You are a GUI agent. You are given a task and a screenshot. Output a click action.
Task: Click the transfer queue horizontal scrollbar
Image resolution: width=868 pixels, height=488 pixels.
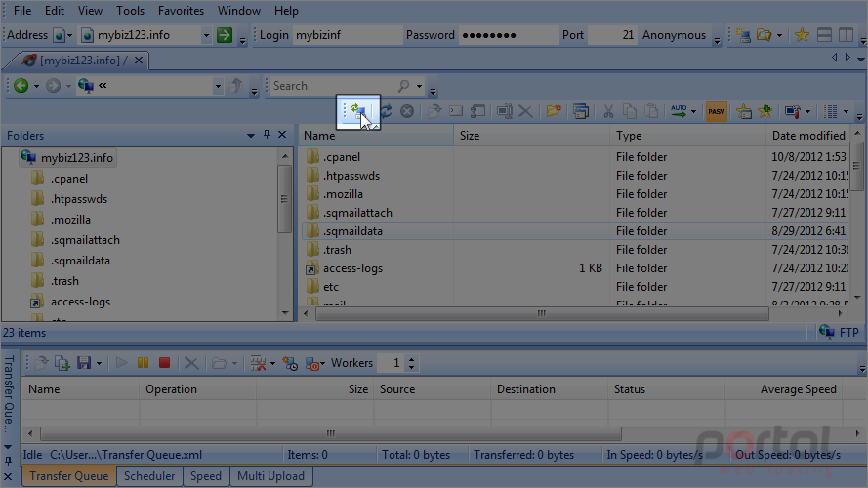pyautogui.click(x=331, y=433)
